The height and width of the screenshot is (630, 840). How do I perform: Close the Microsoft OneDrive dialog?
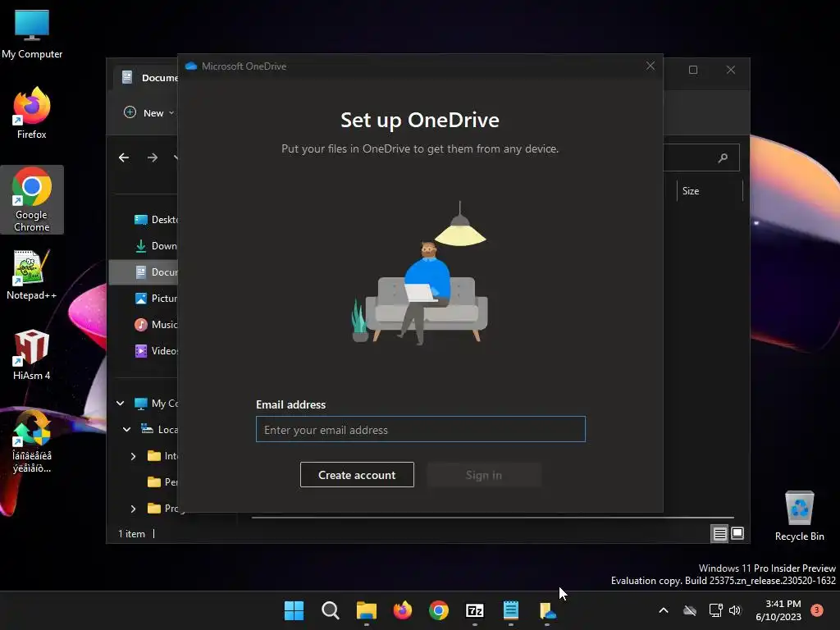pos(651,66)
